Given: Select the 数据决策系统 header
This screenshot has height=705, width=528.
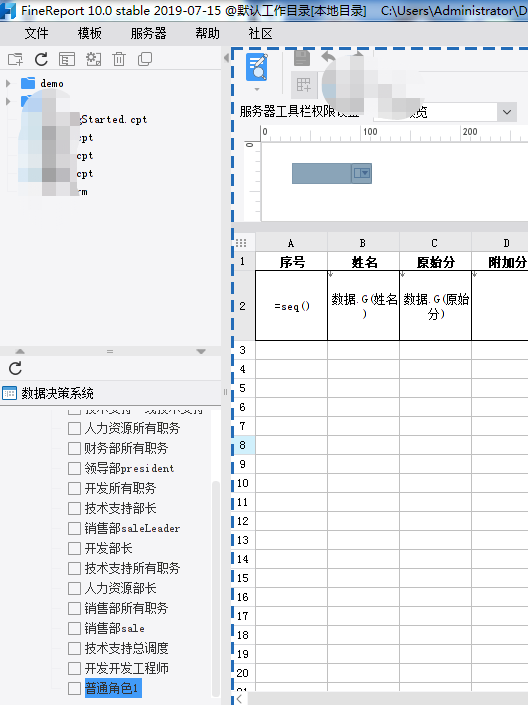Looking at the screenshot, I should click(58, 393).
